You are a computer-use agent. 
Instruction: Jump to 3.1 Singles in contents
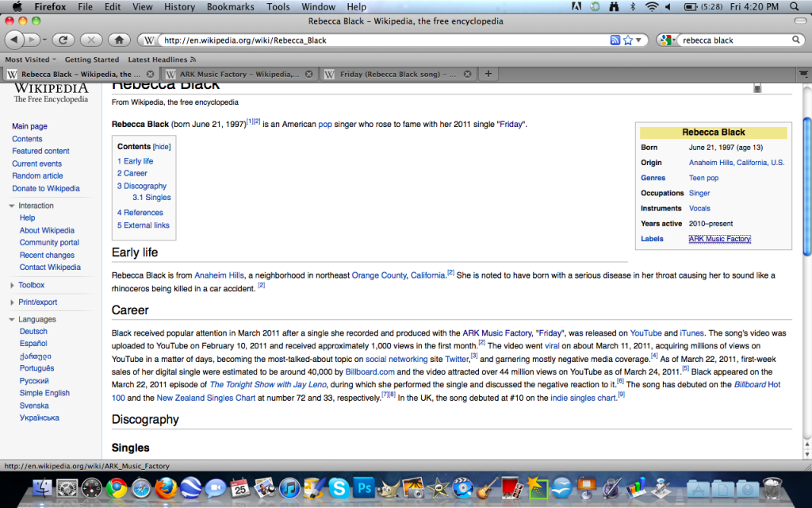pyautogui.click(x=151, y=198)
